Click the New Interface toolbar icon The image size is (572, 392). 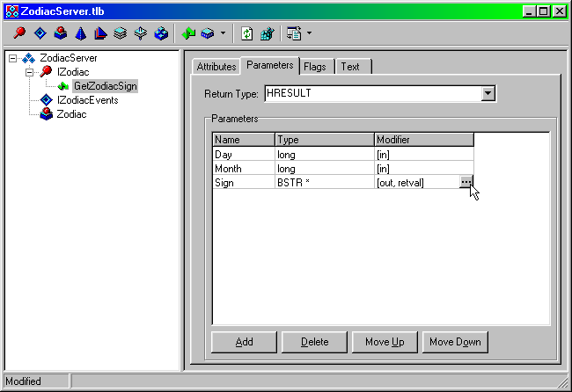[20, 34]
